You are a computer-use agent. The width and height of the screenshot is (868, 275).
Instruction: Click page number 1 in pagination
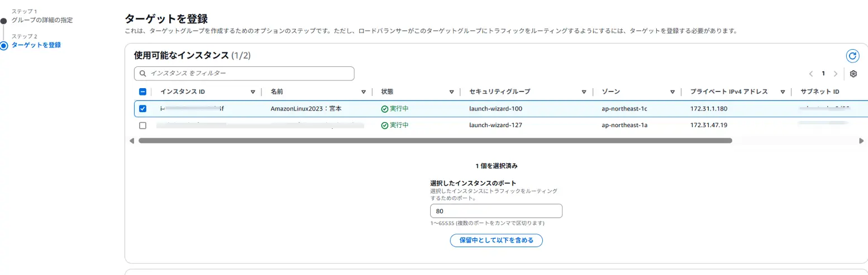point(823,74)
